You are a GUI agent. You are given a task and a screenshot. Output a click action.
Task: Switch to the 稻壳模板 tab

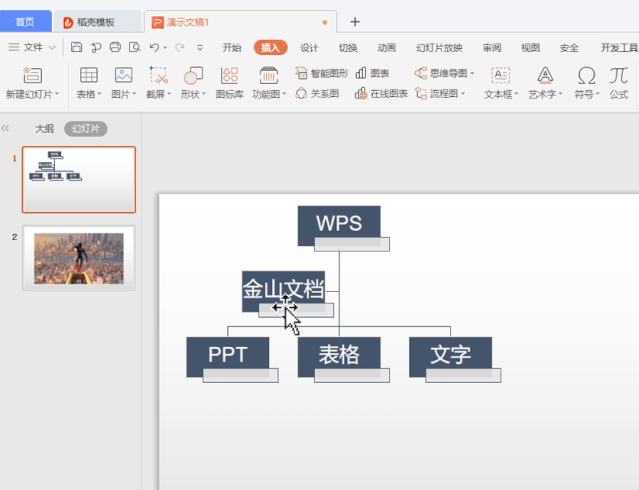click(97, 22)
